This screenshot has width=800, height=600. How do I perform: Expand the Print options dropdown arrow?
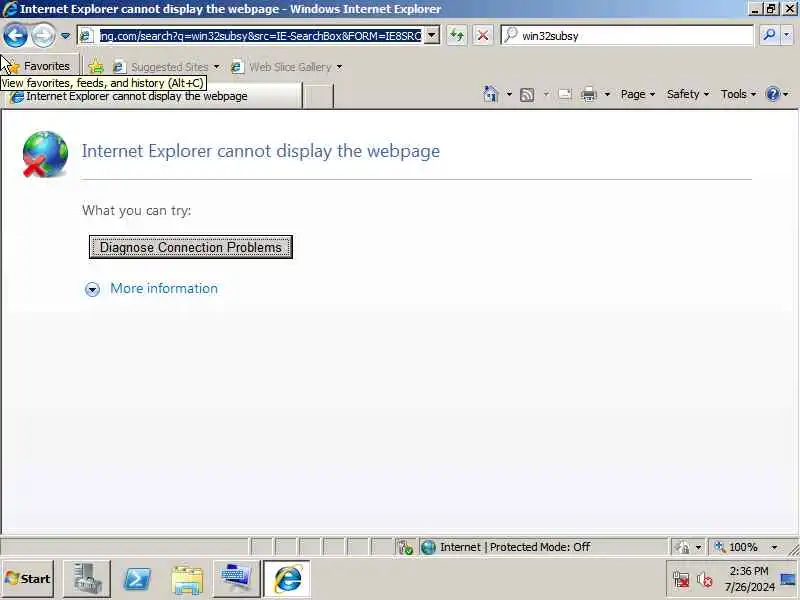coord(607,94)
